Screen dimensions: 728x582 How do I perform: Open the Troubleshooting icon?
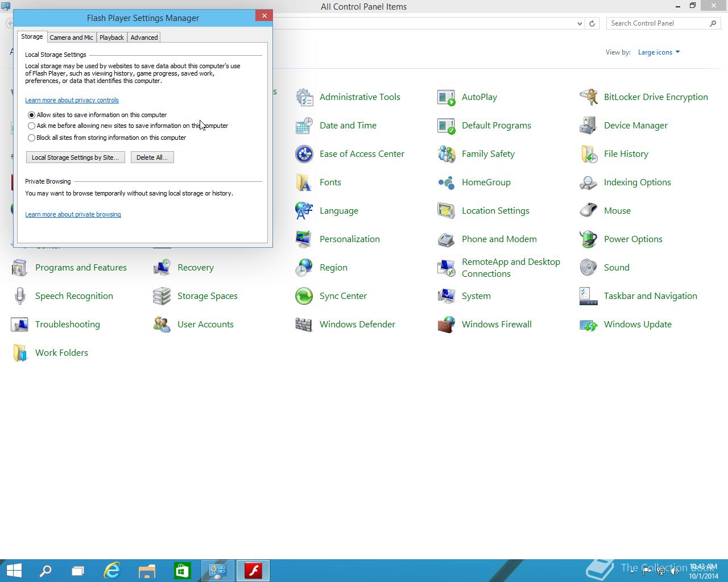20,325
